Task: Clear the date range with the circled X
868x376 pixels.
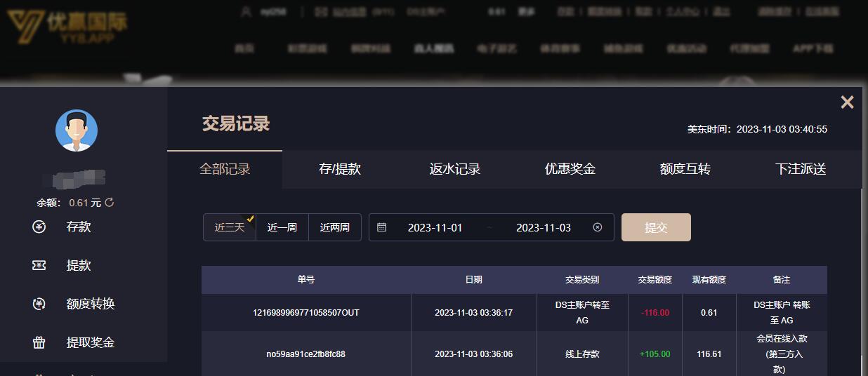Action: coord(598,227)
